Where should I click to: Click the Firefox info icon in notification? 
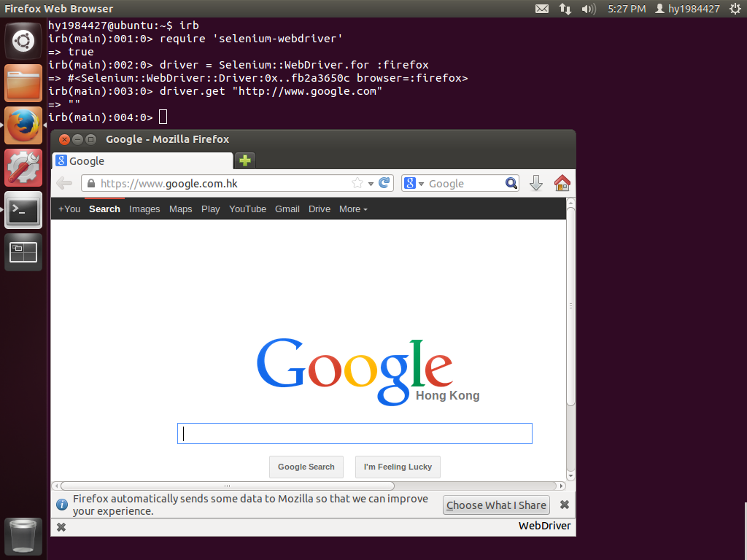coord(62,505)
